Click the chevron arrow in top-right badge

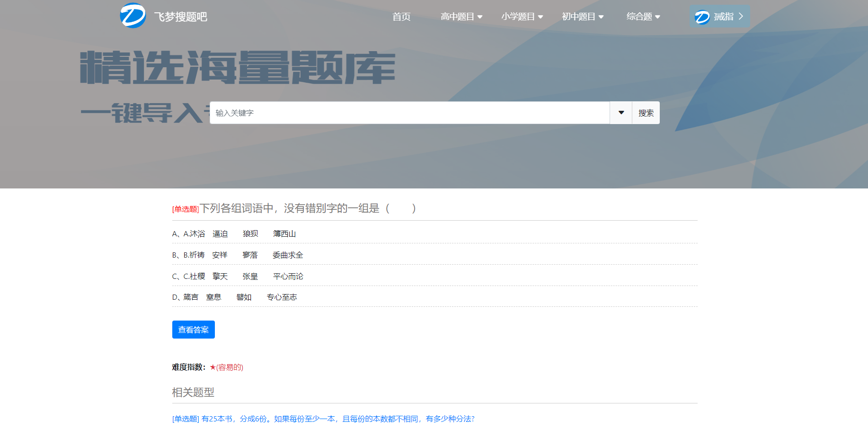741,16
